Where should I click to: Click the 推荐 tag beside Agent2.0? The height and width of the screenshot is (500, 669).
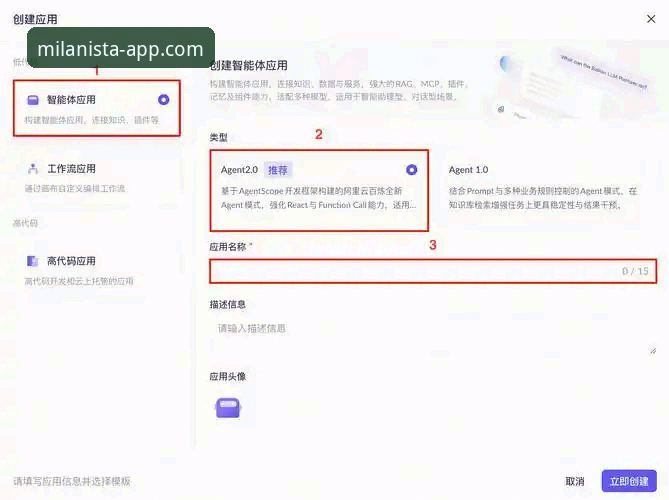coord(278,170)
